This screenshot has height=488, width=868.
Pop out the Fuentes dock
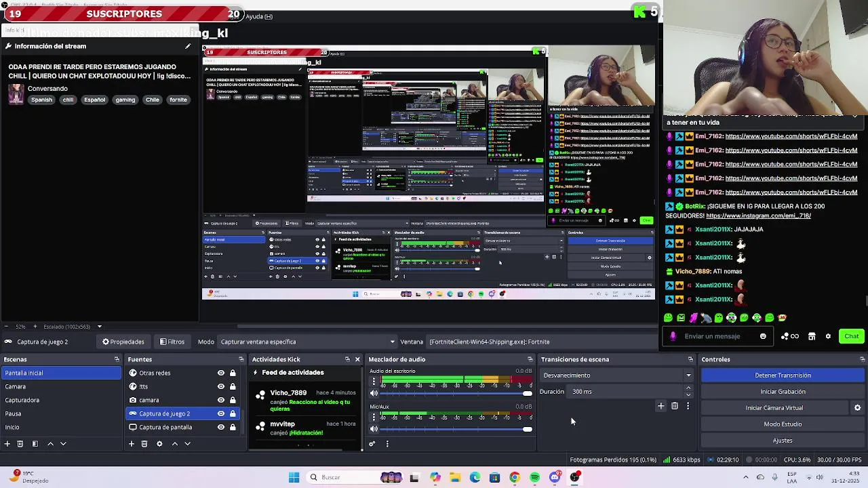pos(241,359)
